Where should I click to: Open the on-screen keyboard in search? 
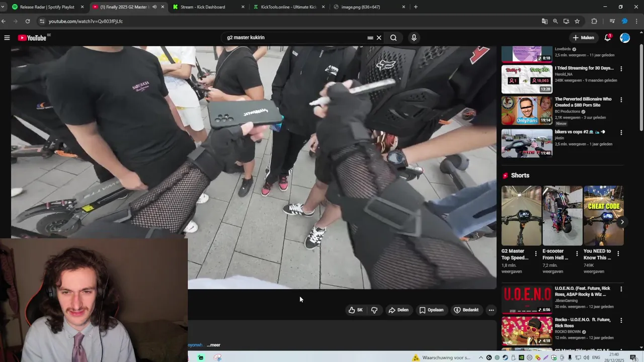pyautogui.click(x=370, y=38)
